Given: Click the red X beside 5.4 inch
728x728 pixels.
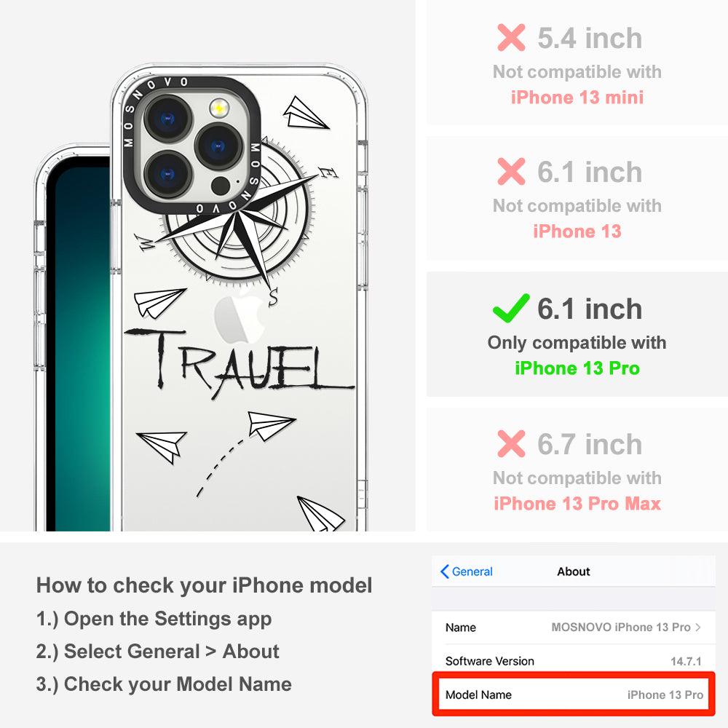Looking at the screenshot, I should [x=511, y=38].
